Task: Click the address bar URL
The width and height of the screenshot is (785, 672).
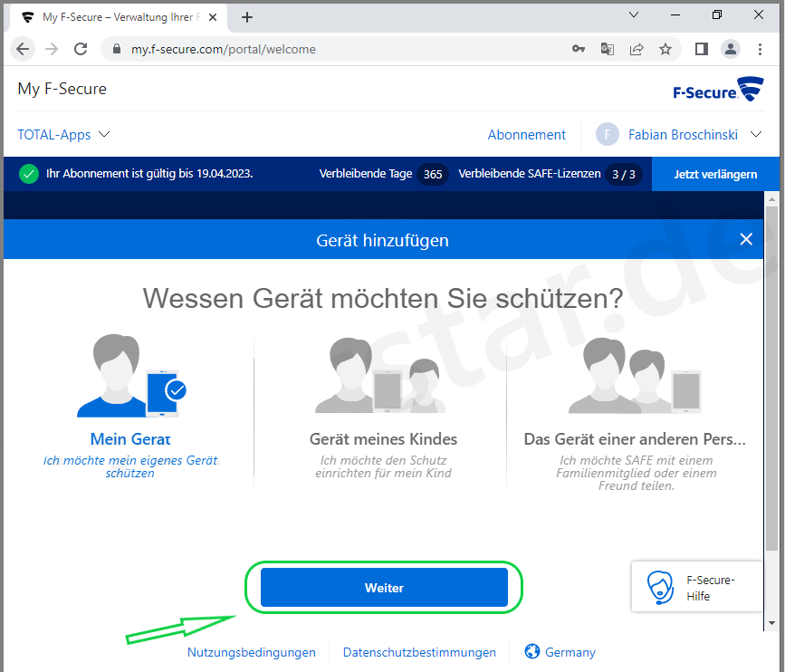Action: (224, 49)
